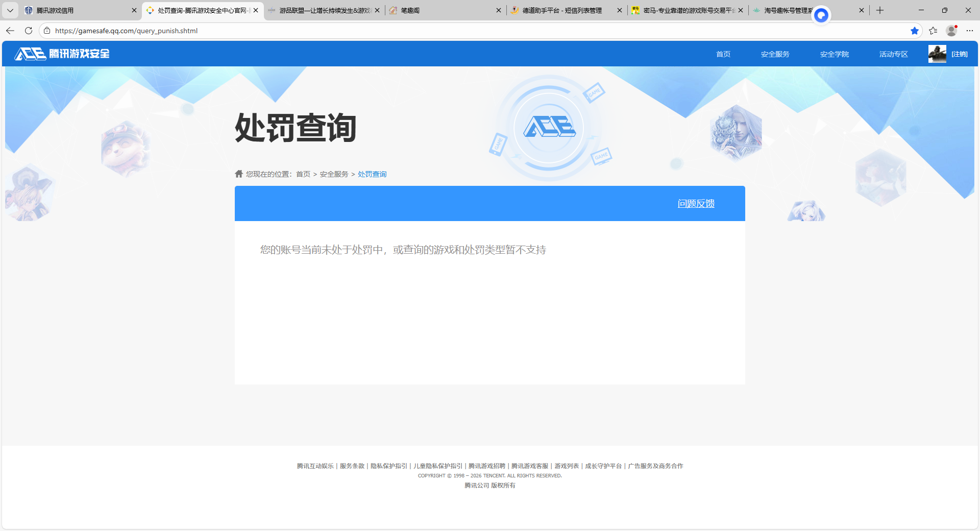Click the home icon in the breadcrumb
The width and height of the screenshot is (980, 531).
point(238,174)
